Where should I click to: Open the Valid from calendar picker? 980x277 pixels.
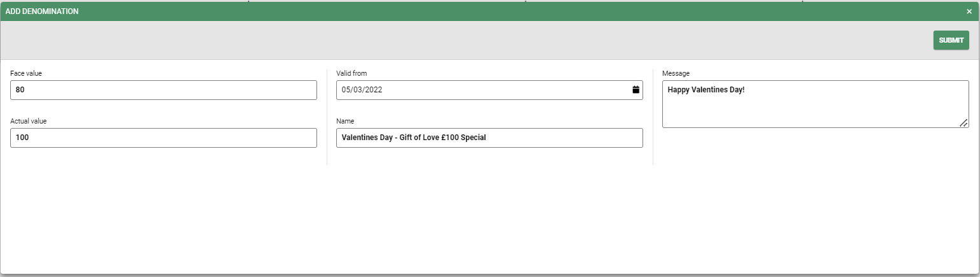[x=636, y=90]
